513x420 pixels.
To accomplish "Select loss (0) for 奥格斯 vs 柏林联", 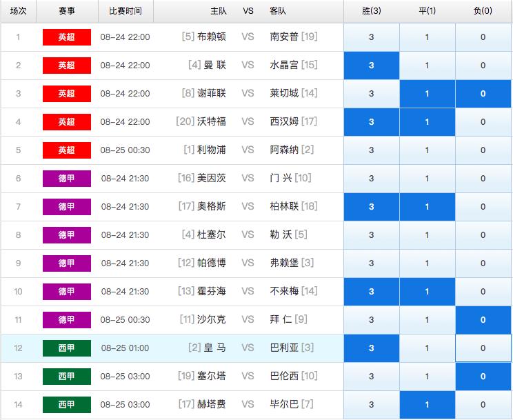I will click(x=483, y=207).
